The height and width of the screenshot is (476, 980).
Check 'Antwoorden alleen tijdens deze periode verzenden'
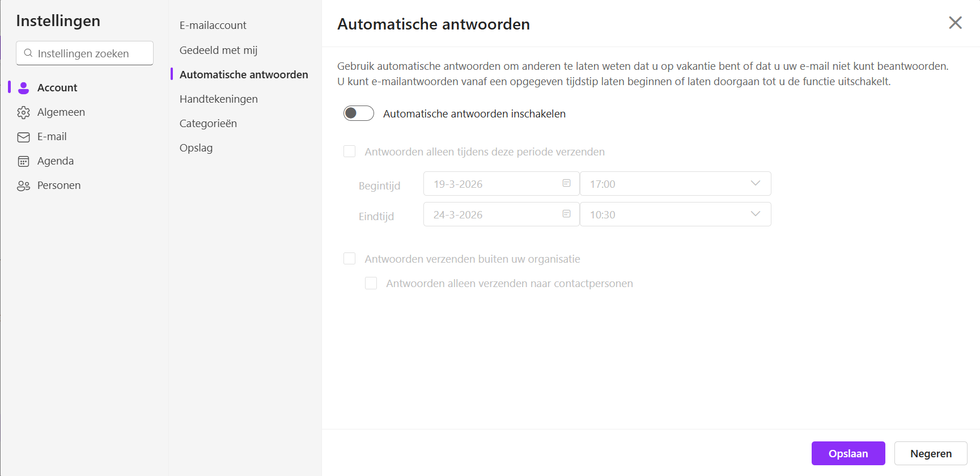[x=350, y=151]
